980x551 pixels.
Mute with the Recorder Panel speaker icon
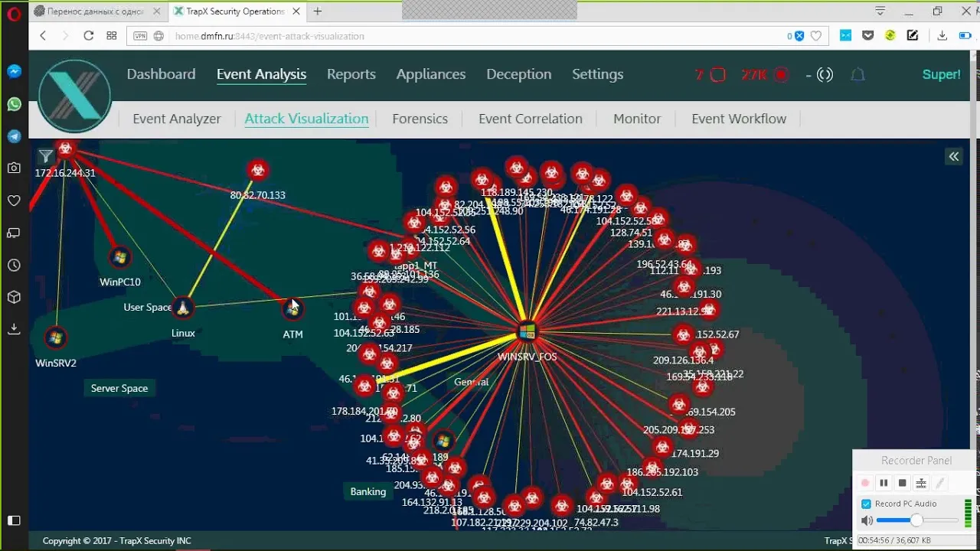pyautogui.click(x=867, y=520)
